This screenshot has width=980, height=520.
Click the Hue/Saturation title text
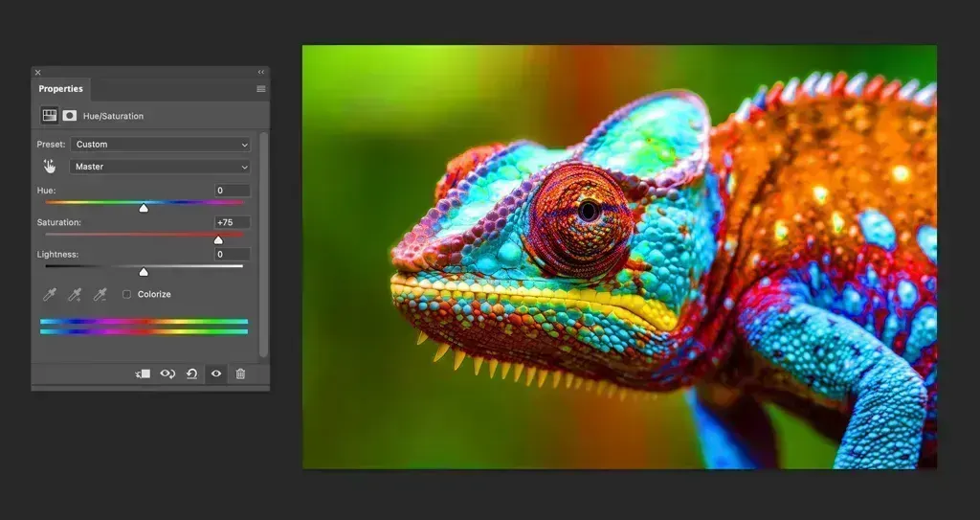(x=113, y=116)
